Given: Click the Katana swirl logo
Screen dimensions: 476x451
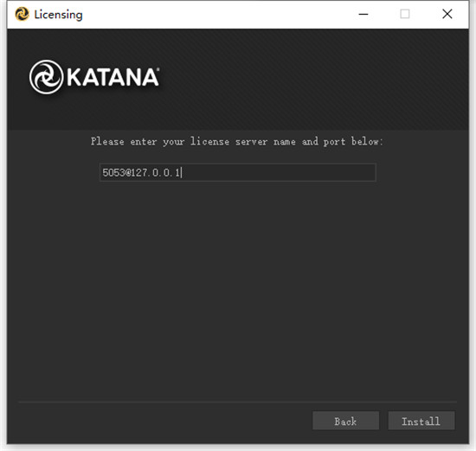Looking at the screenshot, I should tap(46, 77).
